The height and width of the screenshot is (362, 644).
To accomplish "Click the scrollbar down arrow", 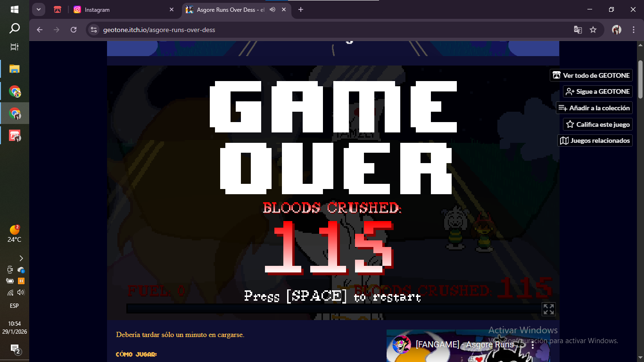I will (640, 358).
